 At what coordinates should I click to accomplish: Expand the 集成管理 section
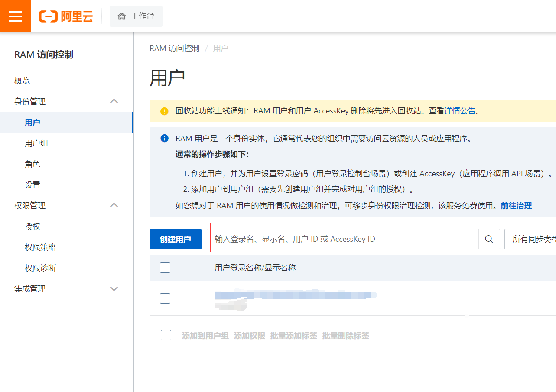point(114,288)
